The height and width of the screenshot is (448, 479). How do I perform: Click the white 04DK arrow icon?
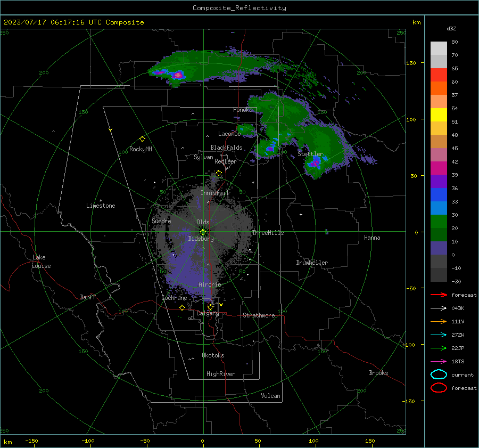[x=439, y=308]
